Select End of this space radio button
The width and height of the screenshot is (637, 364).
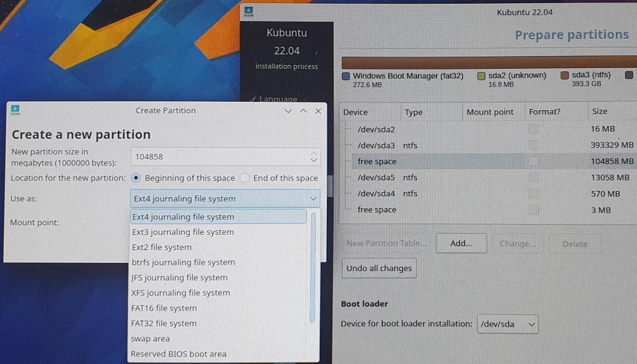[x=245, y=178]
